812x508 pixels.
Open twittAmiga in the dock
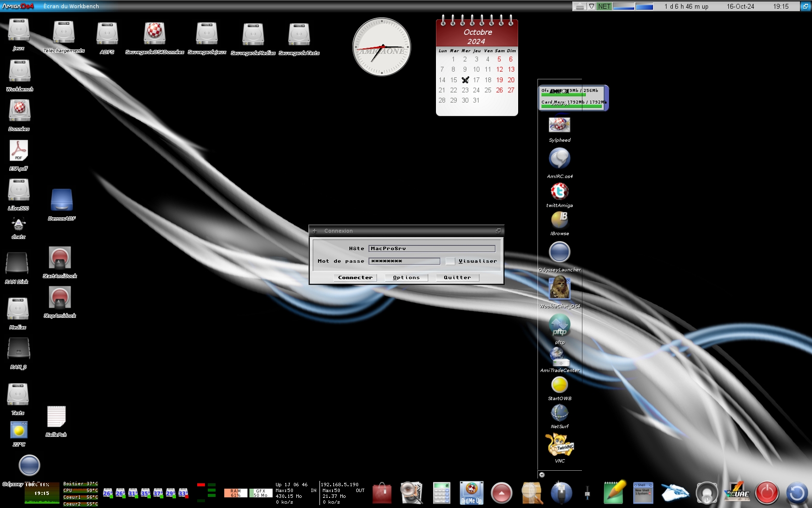560,192
